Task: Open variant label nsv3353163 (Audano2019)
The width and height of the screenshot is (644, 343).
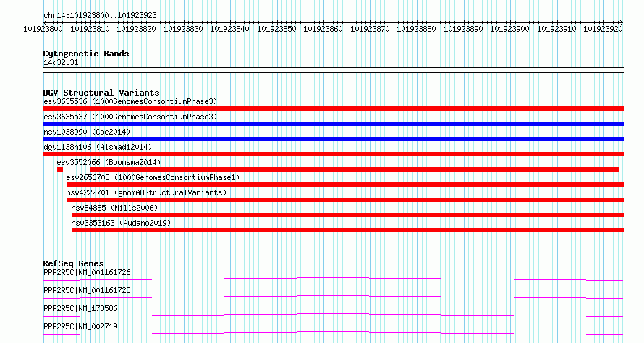Action: pos(121,223)
